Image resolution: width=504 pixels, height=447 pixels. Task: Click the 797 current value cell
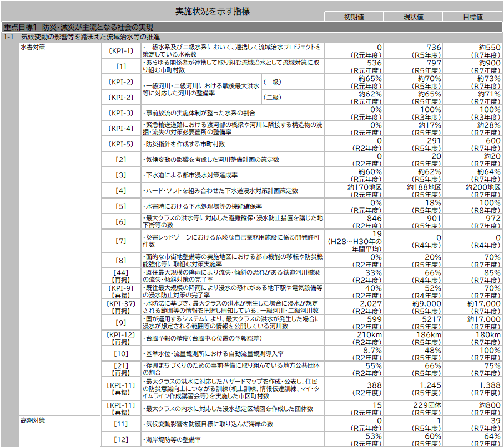click(413, 66)
